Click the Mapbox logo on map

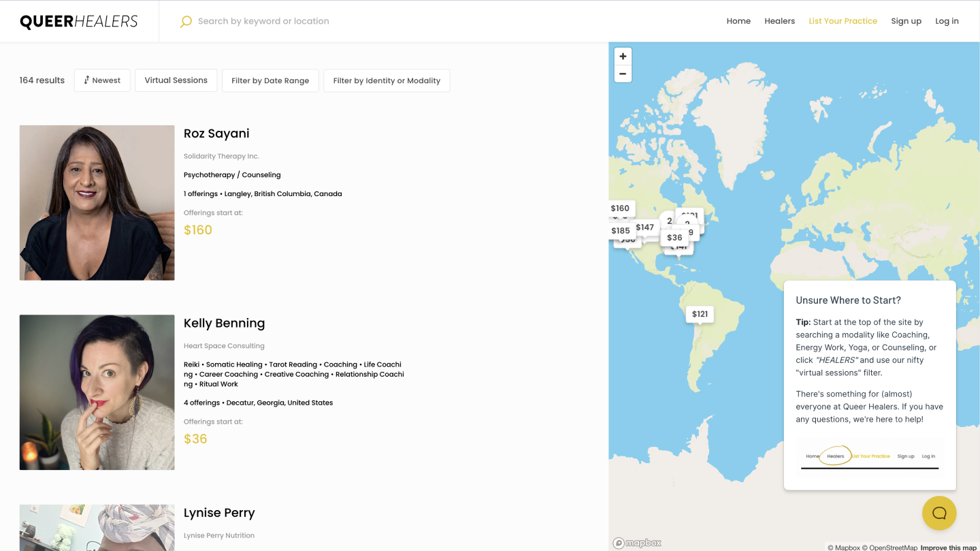[637, 543]
